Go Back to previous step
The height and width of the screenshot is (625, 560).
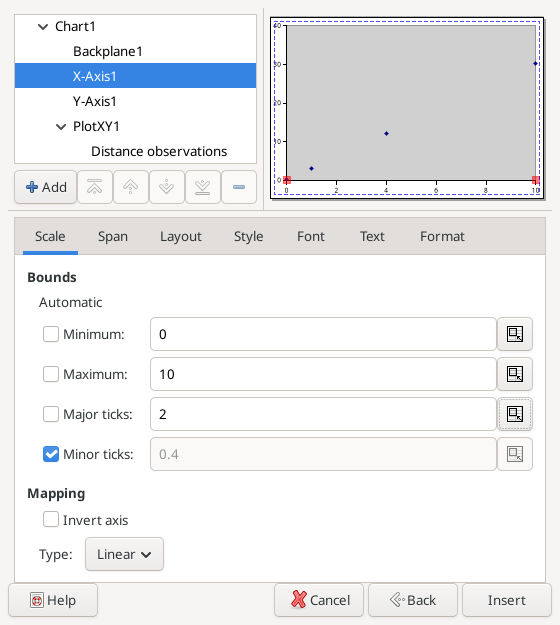coord(413,600)
